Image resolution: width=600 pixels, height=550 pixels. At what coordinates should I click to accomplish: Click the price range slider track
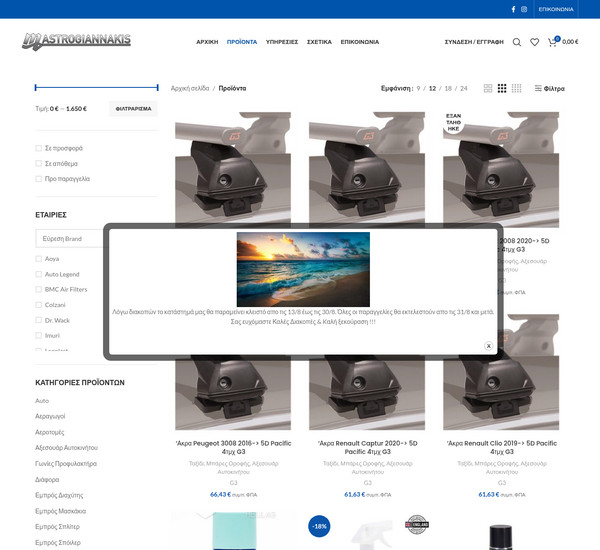pos(96,88)
